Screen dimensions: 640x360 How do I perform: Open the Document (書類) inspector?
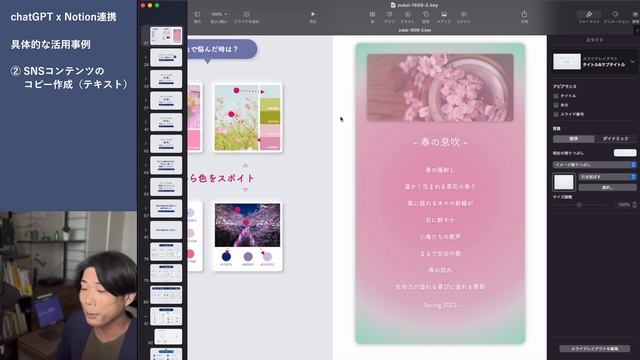636,14
